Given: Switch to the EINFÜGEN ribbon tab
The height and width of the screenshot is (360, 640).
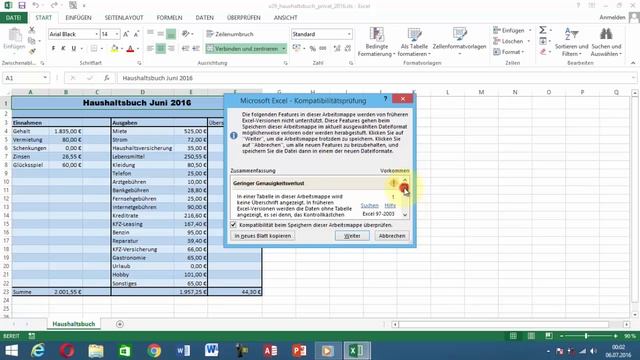Looking at the screenshot, I should coord(78,18).
